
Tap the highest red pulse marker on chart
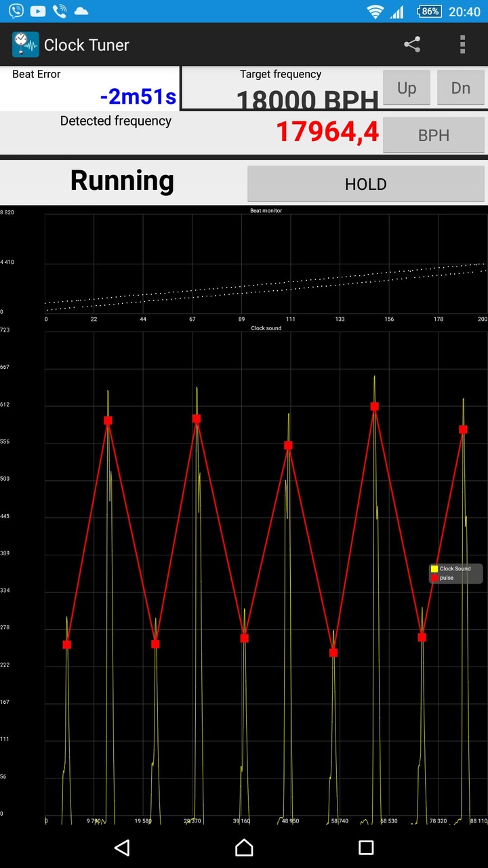point(374,406)
